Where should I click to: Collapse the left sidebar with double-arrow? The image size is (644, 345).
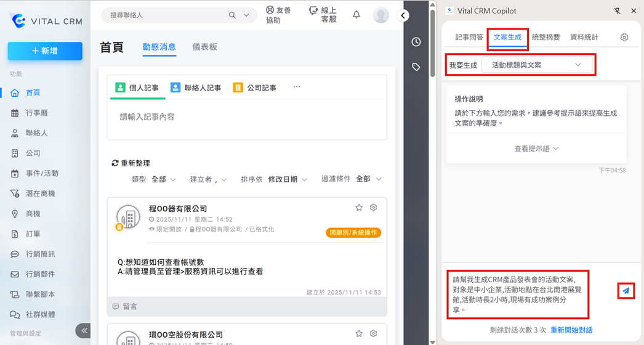coord(84,331)
